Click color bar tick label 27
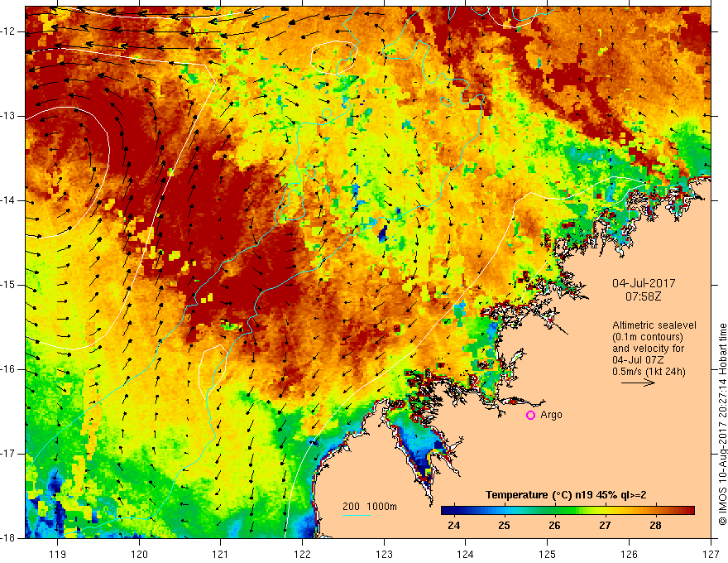The image size is (728, 563). [605, 526]
